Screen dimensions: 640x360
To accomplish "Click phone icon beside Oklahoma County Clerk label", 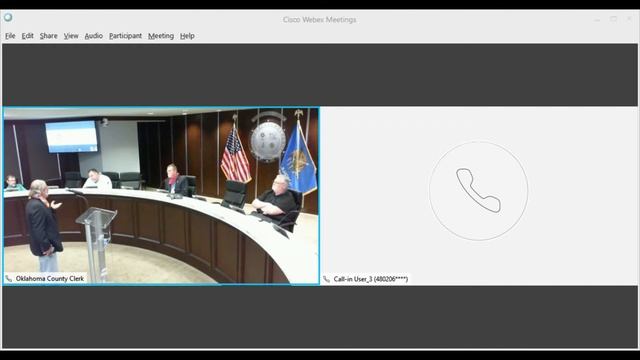I will 9,279.
